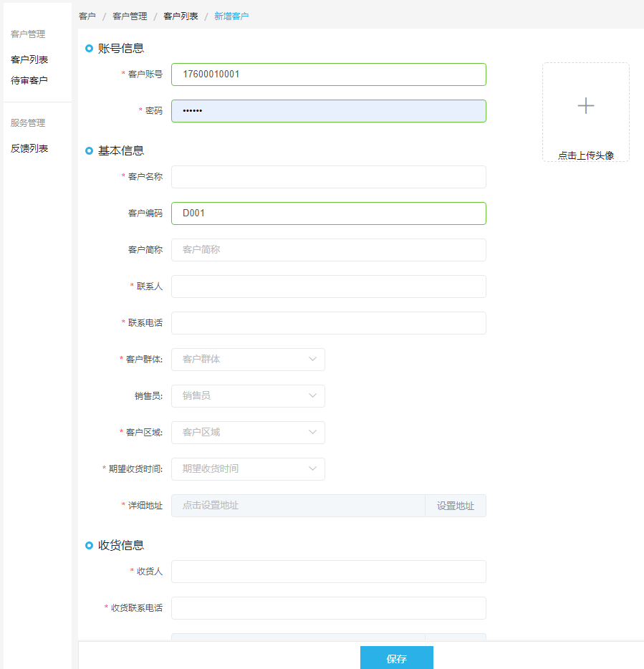644x669 pixels.
Task: Click the 点击设置地址 address field
Action: (298, 506)
